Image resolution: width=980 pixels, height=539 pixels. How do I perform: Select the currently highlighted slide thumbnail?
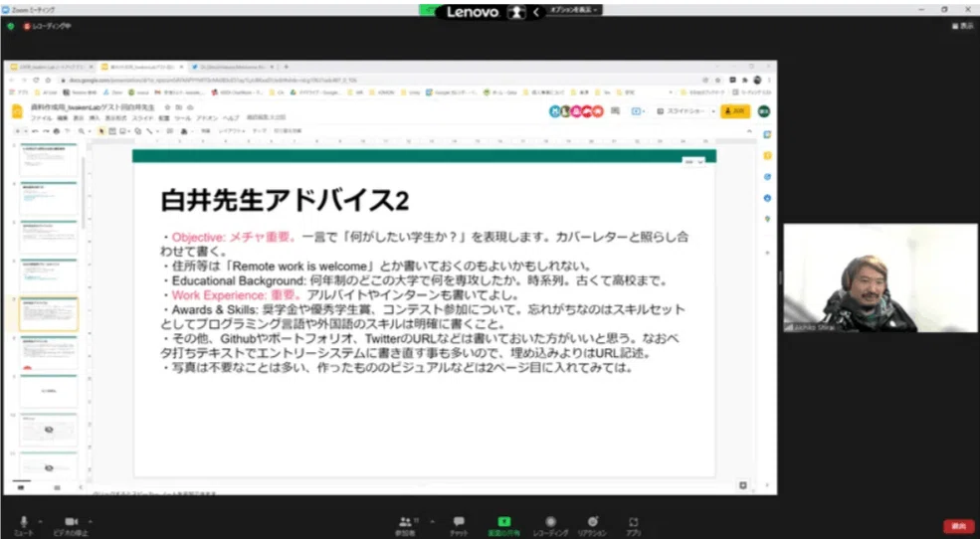point(49,314)
